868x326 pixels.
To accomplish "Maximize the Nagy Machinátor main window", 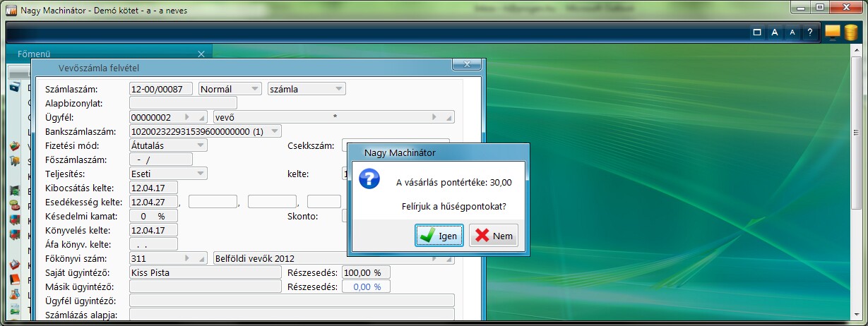I will [820, 7].
